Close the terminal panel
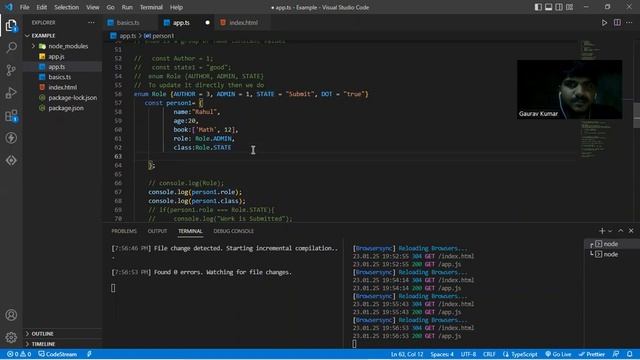 [631, 231]
